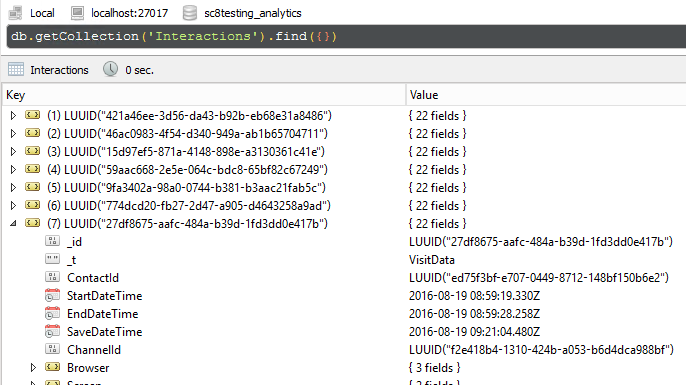Click the document icon of row (5)
This screenshot has width=686, height=385.
tap(32, 187)
